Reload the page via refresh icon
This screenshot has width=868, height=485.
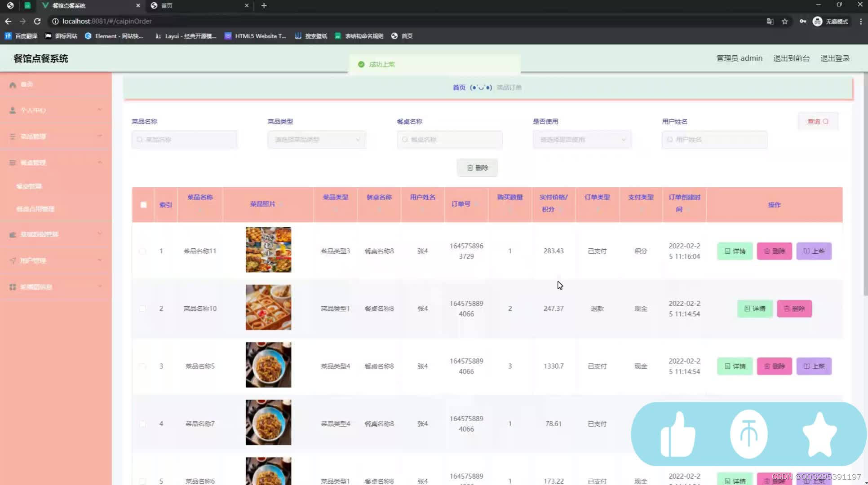coord(37,21)
